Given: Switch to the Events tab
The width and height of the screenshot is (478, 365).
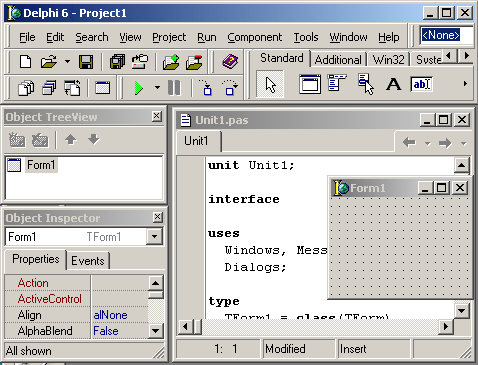Looking at the screenshot, I should pyautogui.click(x=88, y=260).
